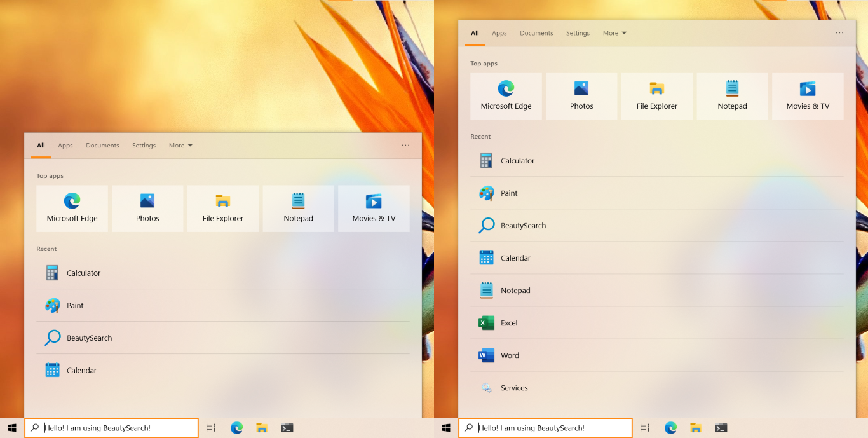Open Notepad tile in right panel top apps
The height and width of the screenshot is (438, 868).
(x=733, y=96)
